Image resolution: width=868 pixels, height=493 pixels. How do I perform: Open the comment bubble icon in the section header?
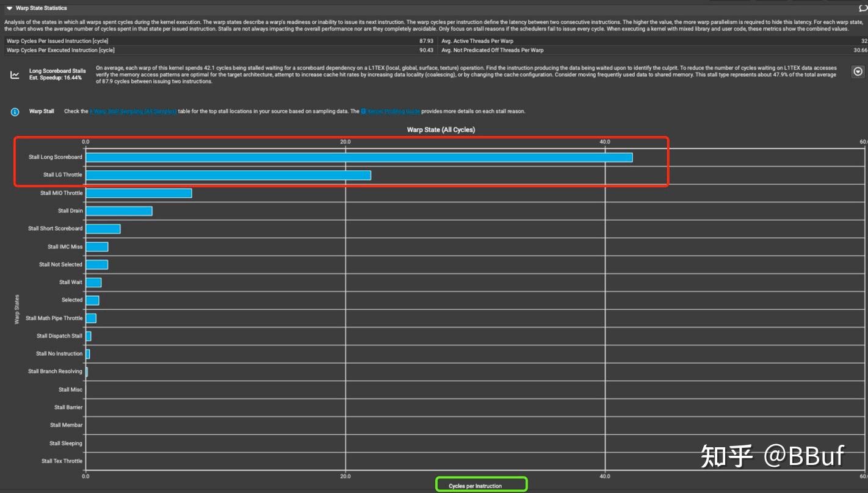(x=863, y=8)
